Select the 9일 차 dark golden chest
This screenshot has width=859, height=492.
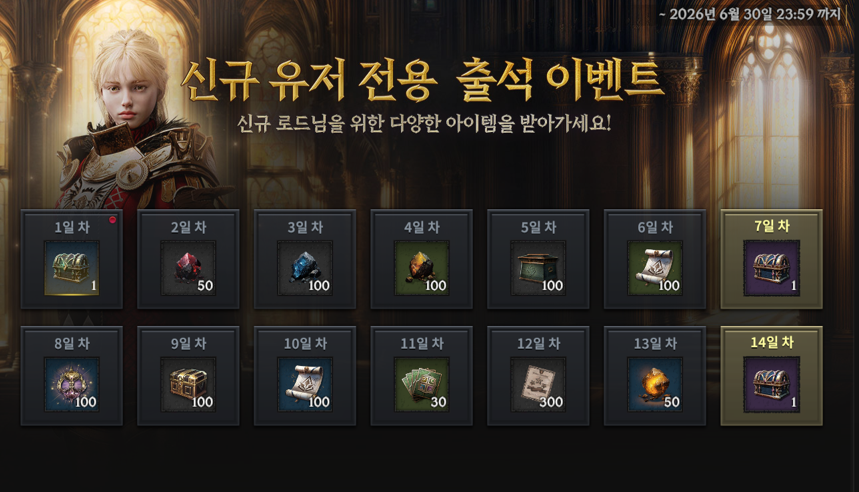pyautogui.click(x=188, y=385)
